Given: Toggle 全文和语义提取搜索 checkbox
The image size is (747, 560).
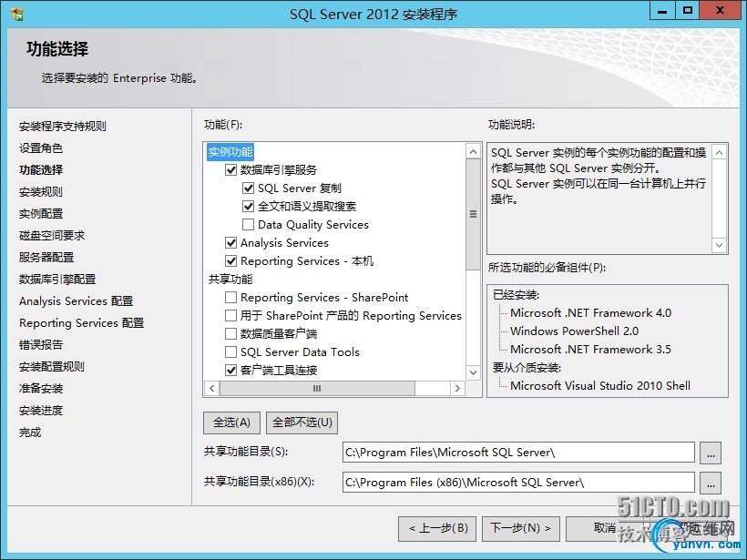Looking at the screenshot, I should click(248, 206).
